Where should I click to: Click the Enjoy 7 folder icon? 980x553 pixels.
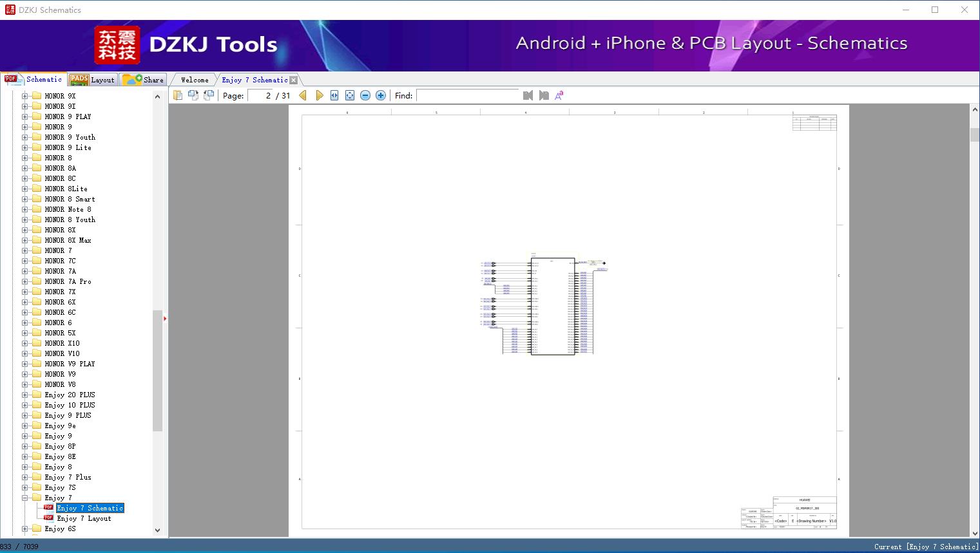(x=37, y=498)
